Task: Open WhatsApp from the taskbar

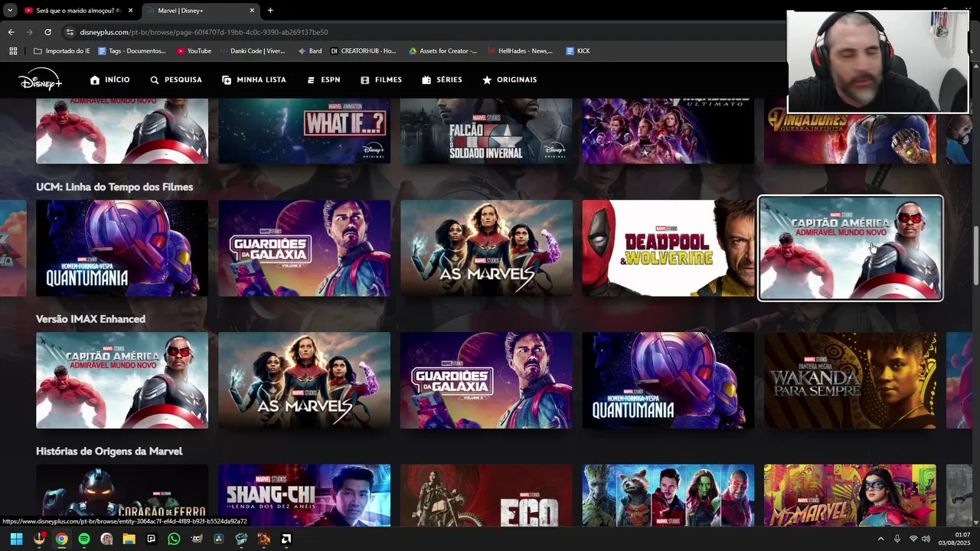Action: click(174, 539)
